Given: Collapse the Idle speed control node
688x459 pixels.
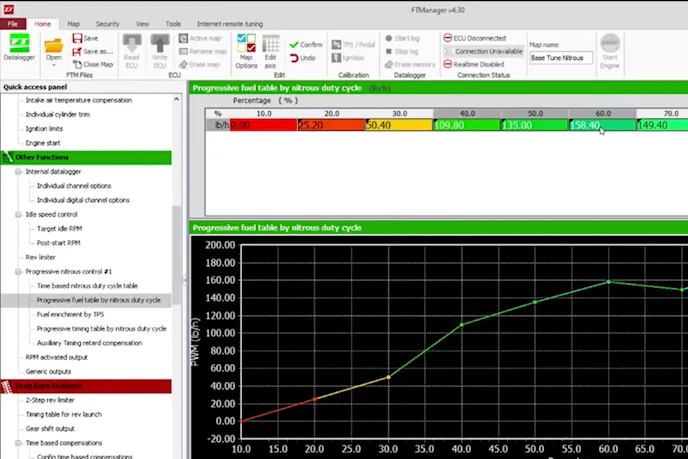Looking at the screenshot, I should (18, 214).
